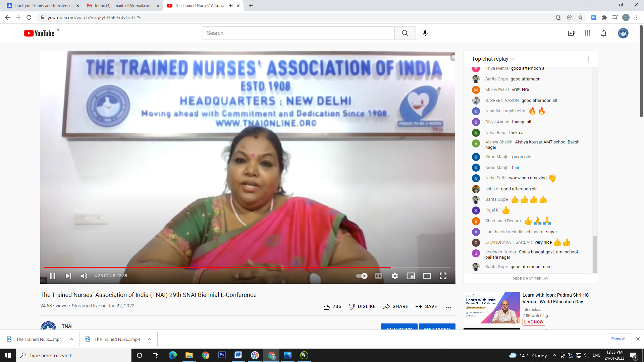Screen dimensions: 644x362
Task: Open YouTube apps grid
Action: tap(588, 33)
